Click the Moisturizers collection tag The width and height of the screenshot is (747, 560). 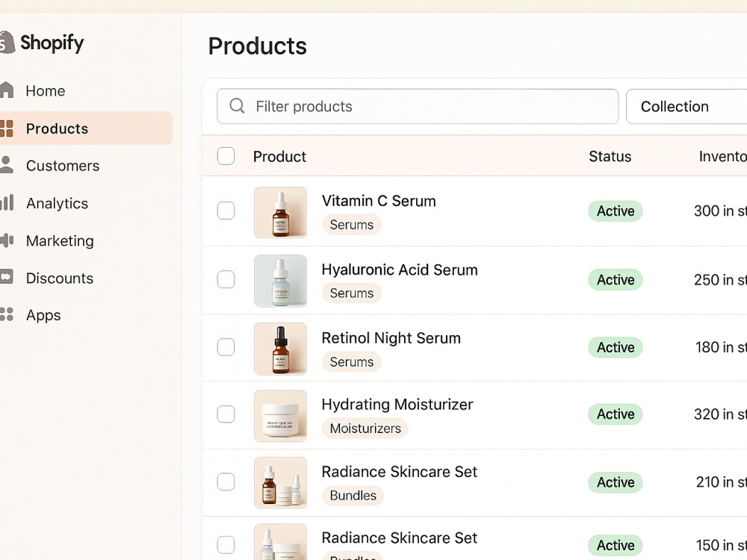pyautogui.click(x=365, y=428)
